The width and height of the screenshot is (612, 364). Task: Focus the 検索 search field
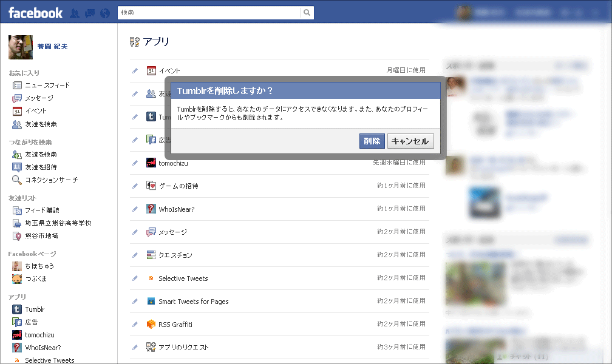pos(209,13)
